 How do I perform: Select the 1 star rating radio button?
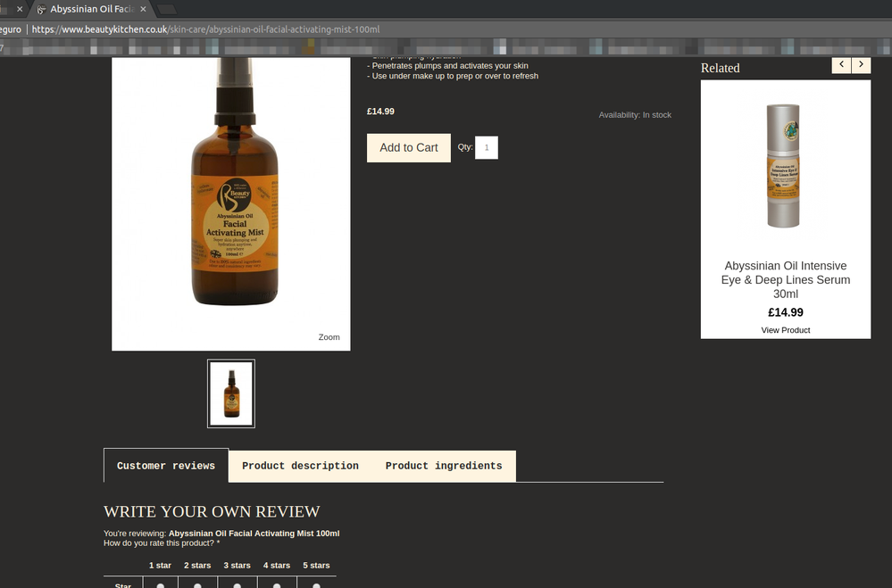click(x=161, y=585)
